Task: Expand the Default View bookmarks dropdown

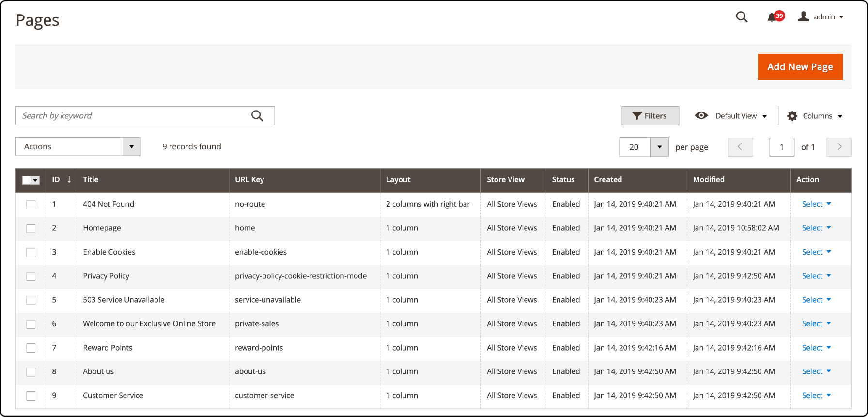Action: (x=731, y=116)
